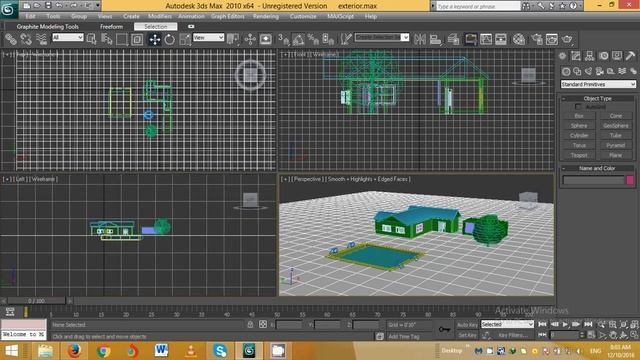640x360 pixels.
Task: Toggle Spinner Snap
Action: click(x=328, y=39)
